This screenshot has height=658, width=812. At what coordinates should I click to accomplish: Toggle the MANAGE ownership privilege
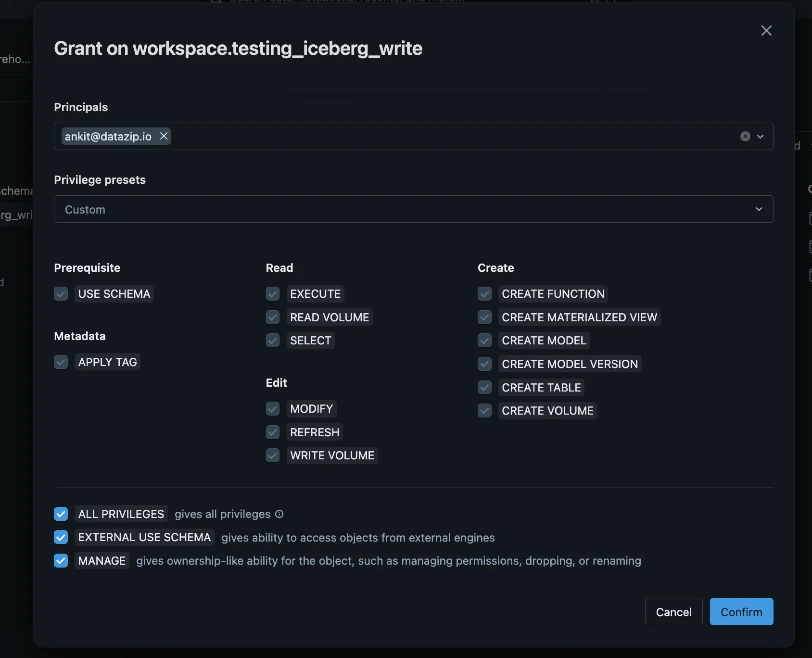click(x=61, y=561)
